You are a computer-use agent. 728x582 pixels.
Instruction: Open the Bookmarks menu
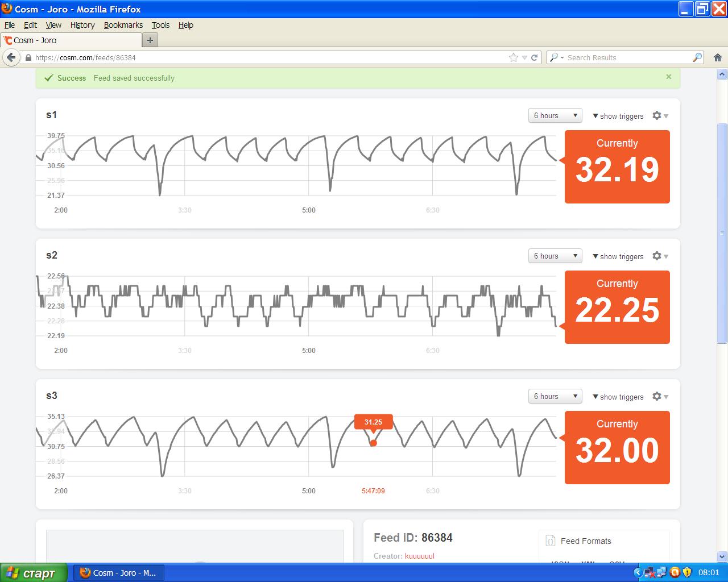pos(123,25)
